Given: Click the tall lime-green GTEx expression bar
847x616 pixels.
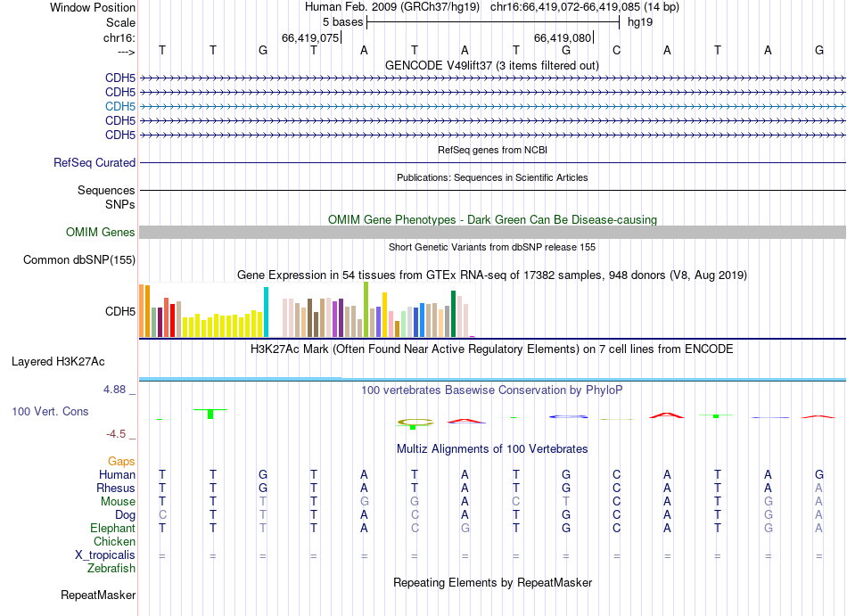Looking at the screenshot, I should pyautogui.click(x=366, y=309).
